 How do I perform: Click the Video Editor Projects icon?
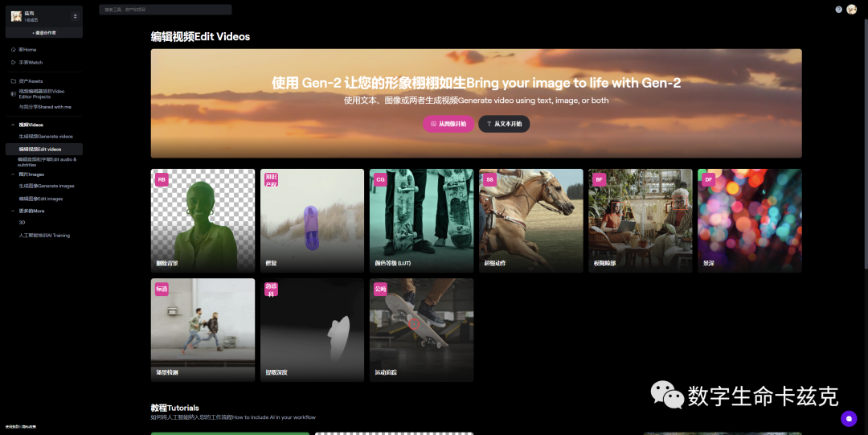coord(13,93)
